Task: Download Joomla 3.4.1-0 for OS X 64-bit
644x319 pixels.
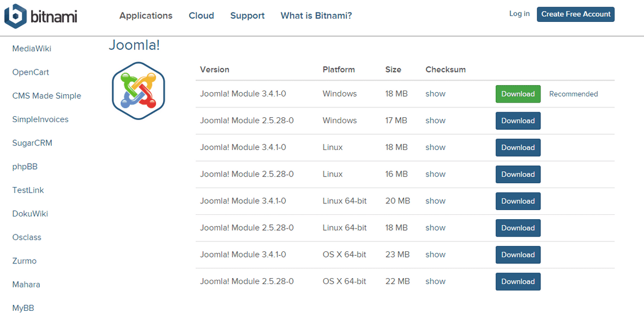Action: (518, 255)
